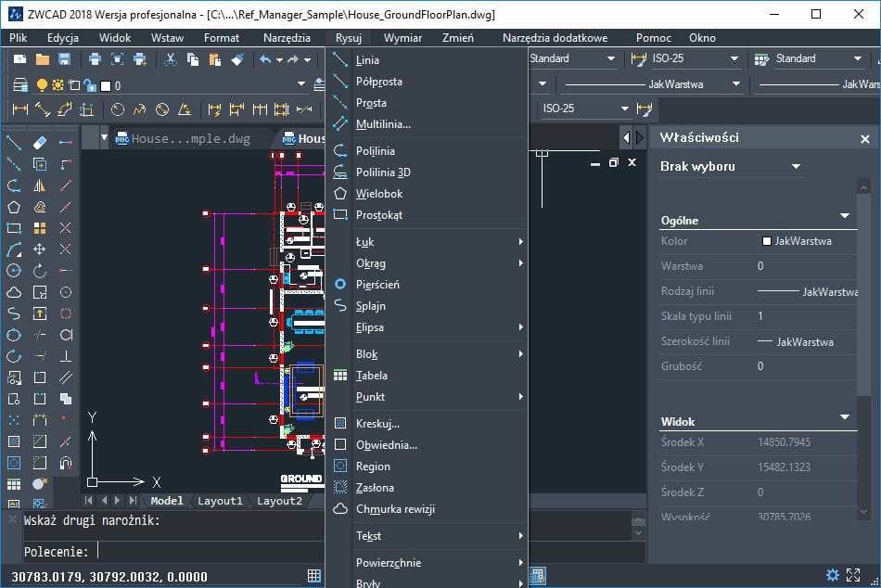Open settings gear in status bar
881x588 pixels.
[833, 575]
